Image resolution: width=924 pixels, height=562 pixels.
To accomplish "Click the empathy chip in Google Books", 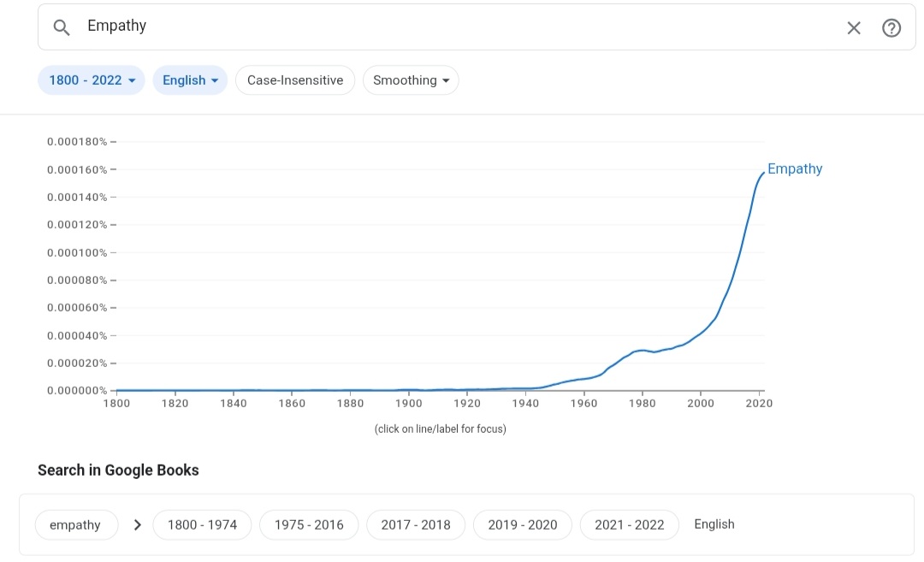I will pyautogui.click(x=75, y=524).
